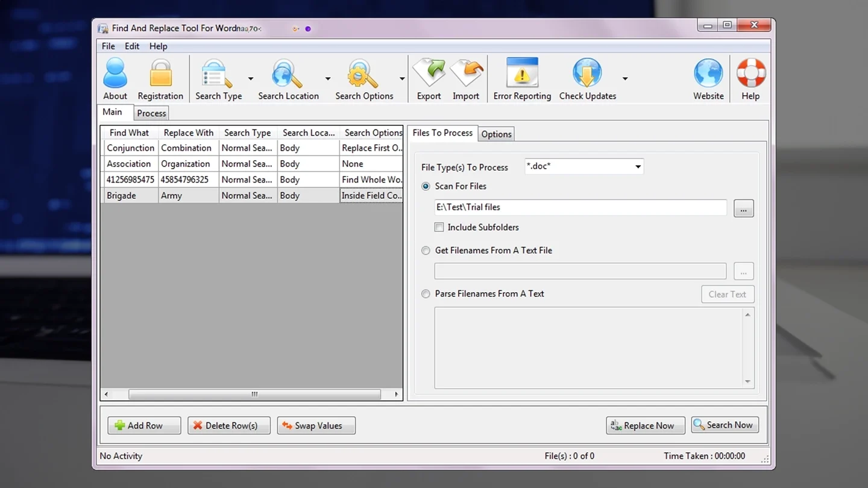Click the Replace Now button
Screen dimensions: 868x488
[x=646, y=425]
